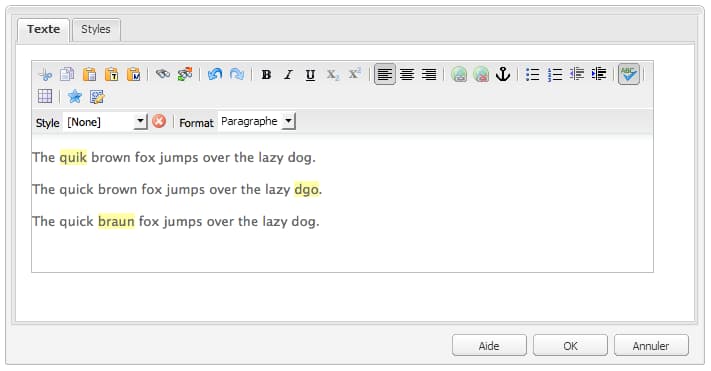Image resolution: width=711 pixels, height=371 pixels.
Task: Open special characters star icon
Action: tap(75, 96)
